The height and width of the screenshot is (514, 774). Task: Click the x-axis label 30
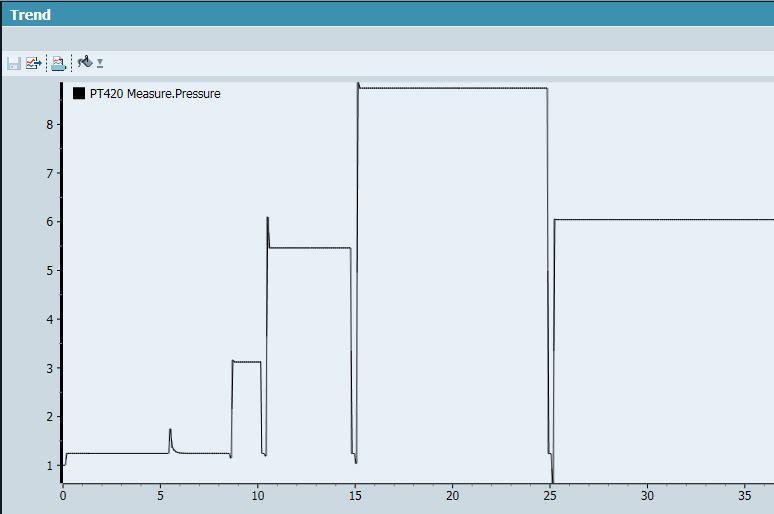pyautogui.click(x=647, y=496)
